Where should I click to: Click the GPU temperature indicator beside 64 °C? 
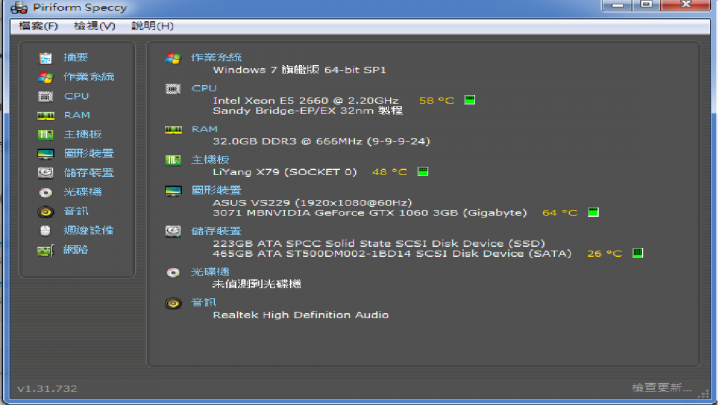[x=593, y=212]
